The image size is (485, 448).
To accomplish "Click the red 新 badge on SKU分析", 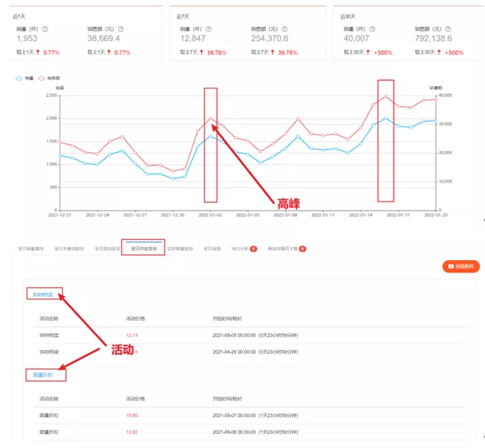I will pyautogui.click(x=253, y=248).
